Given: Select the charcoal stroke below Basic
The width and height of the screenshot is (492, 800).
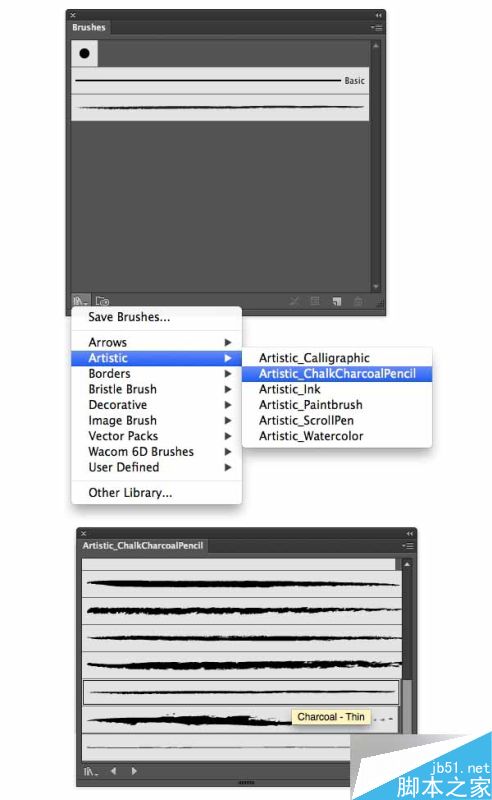Looking at the screenshot, I should point(220,108).
